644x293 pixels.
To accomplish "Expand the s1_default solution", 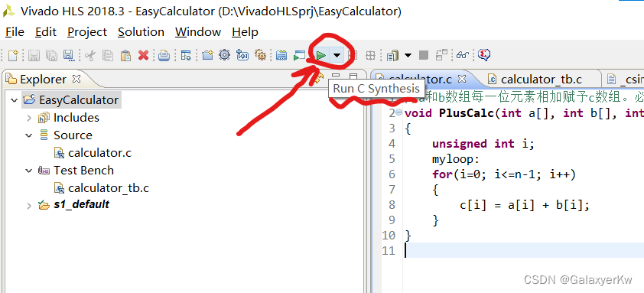I will 29,206.
